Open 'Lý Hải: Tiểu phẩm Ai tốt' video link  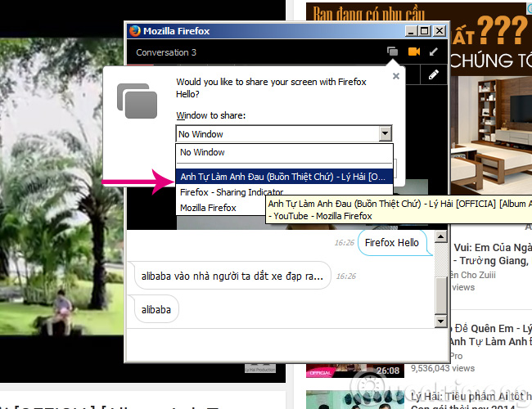click(x=471, y=401)
